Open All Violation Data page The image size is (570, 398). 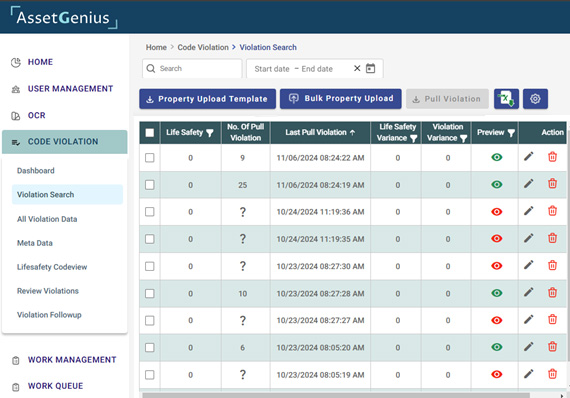47,219
